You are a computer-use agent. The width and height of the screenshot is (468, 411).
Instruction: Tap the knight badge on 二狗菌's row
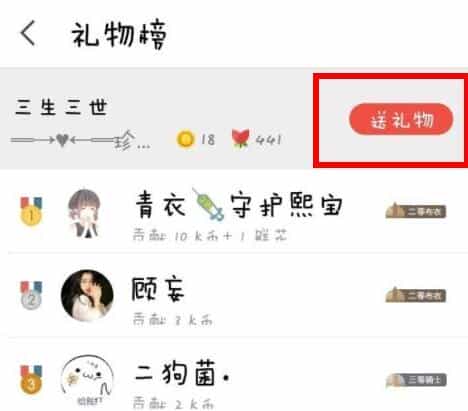(x=416, y=380)
